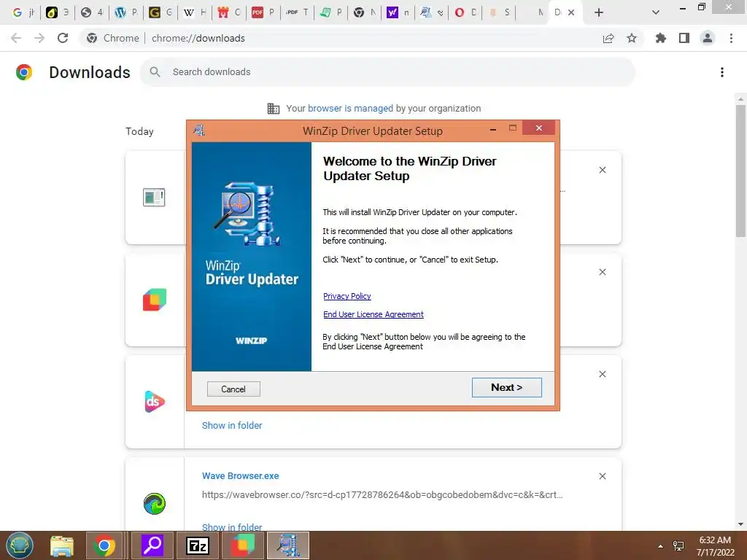Click the red-green squares download file icon

(x=155, y=300)
